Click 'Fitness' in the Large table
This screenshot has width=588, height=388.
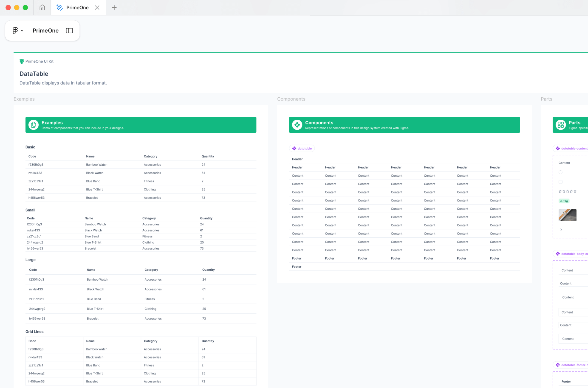[x=150, y=299]
